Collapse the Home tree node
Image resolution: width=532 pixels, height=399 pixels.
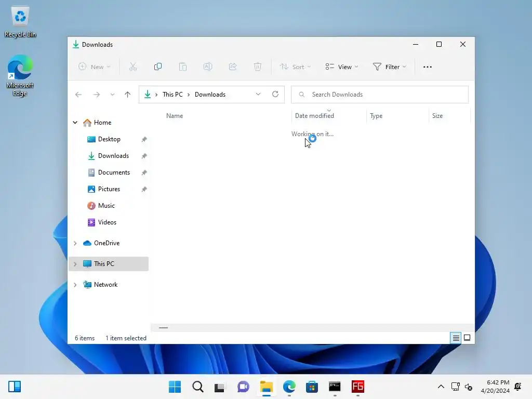click(75, 123)
